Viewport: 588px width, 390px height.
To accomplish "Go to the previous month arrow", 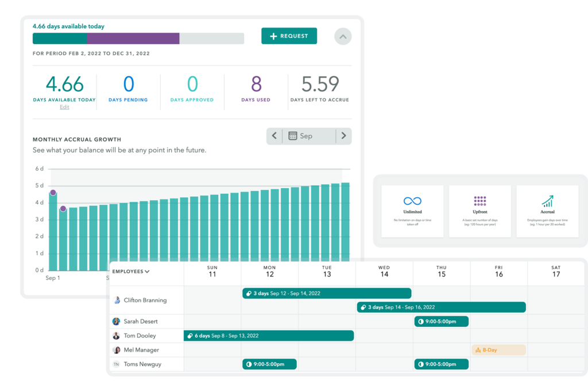I will [x=274, y=136].
